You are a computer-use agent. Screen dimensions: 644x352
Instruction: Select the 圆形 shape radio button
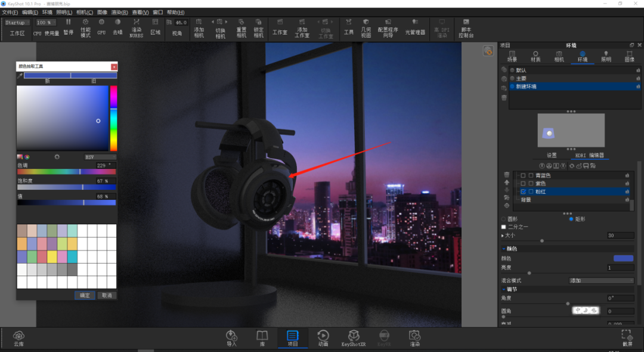pos(503,219)
